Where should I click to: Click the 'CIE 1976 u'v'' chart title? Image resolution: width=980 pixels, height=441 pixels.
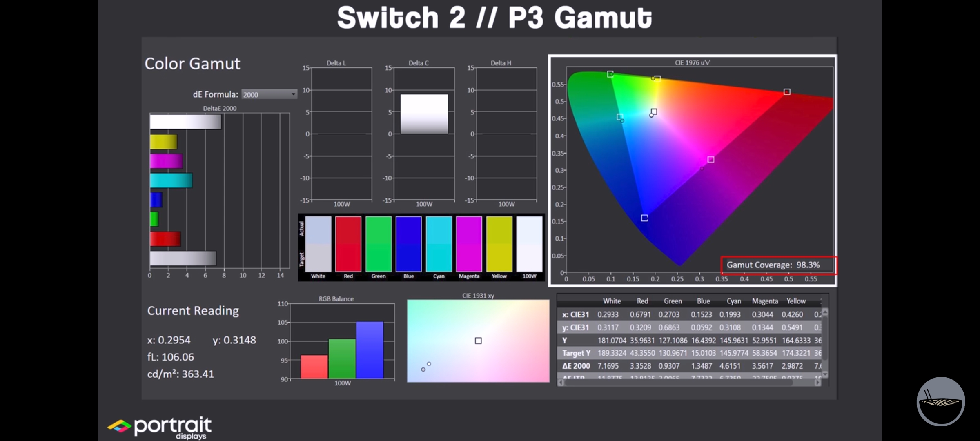693,62
